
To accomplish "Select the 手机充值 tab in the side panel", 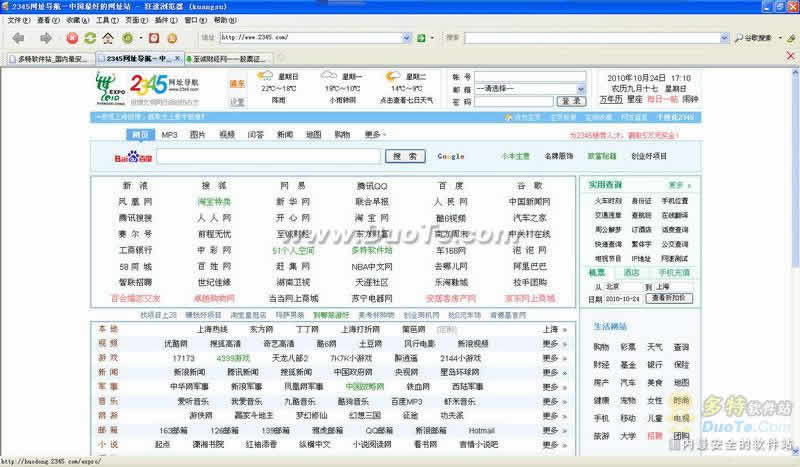I will (x=673, y=273).
